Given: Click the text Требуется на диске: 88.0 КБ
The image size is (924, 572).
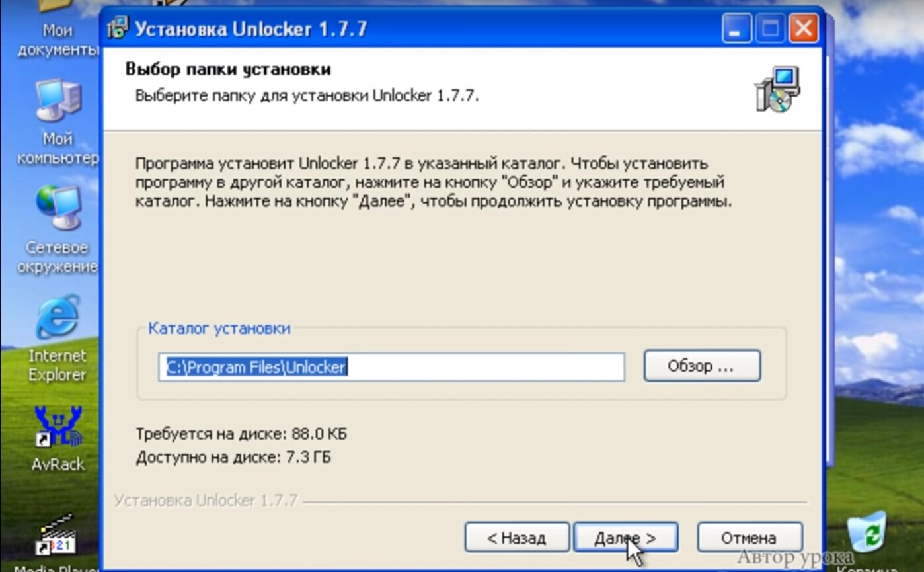Looking at the screenshot, I should pyautogui.click(x=241, y=434).
